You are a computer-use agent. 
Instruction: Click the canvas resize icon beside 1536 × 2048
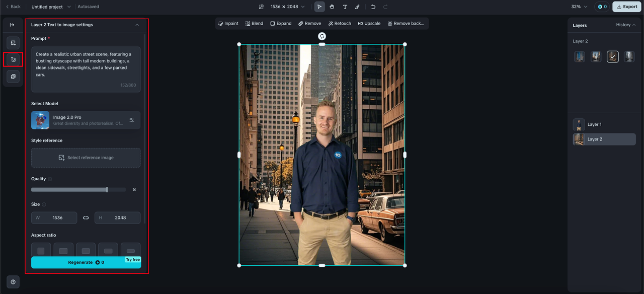261,7
